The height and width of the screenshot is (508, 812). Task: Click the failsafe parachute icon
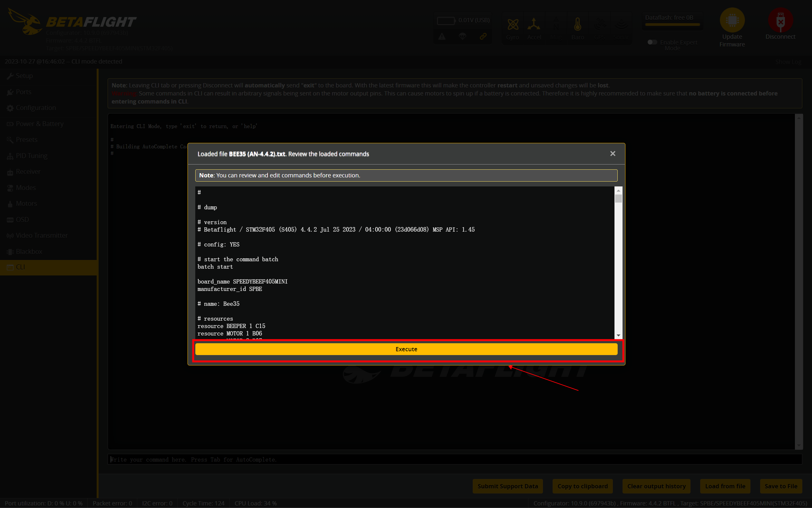tap(462, 36)
